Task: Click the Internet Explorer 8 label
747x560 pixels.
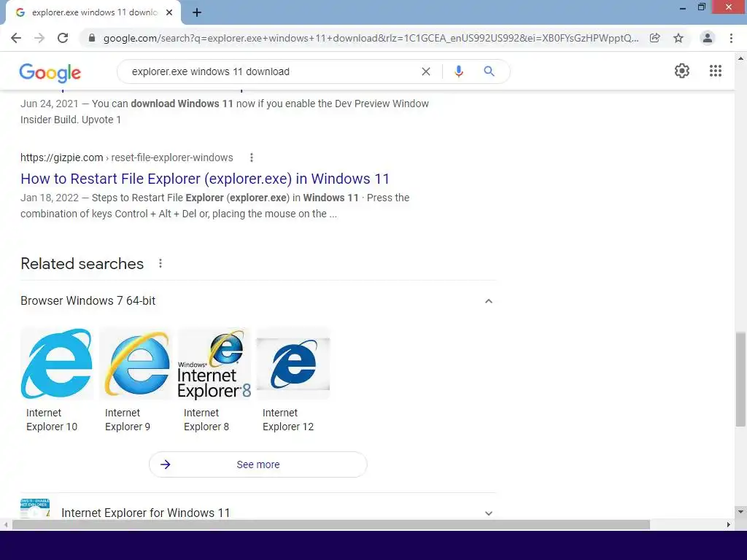Action: 206,419
